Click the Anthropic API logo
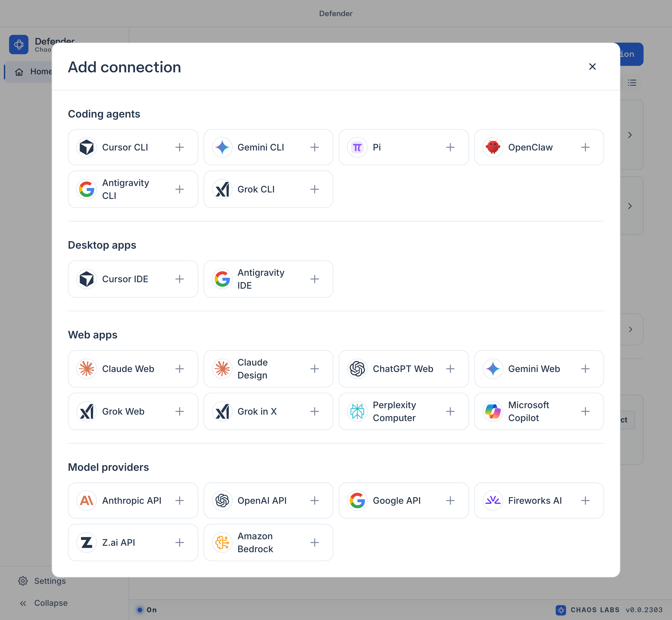 point(87,501)
